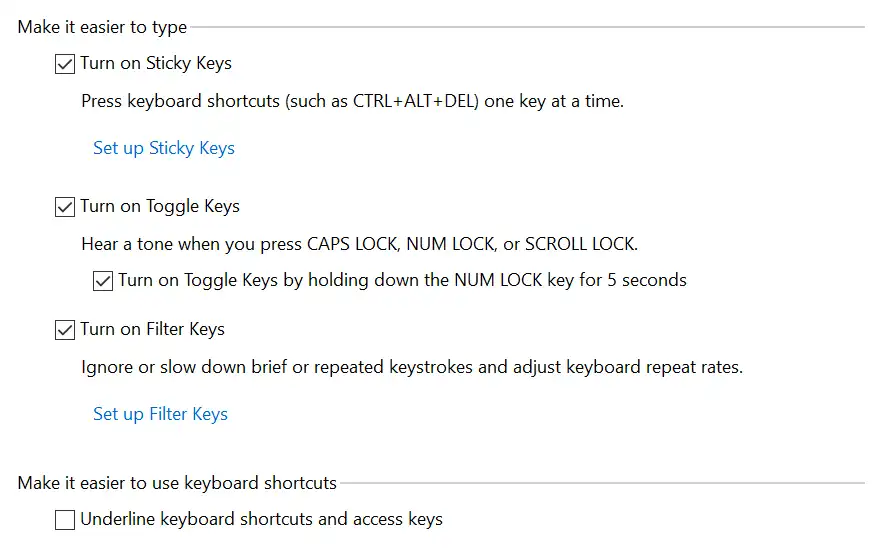This screenshot has width=879, height=557.
Task: Click the "Turn on Filter Keys" label text
Action: [x=152, y=329]
